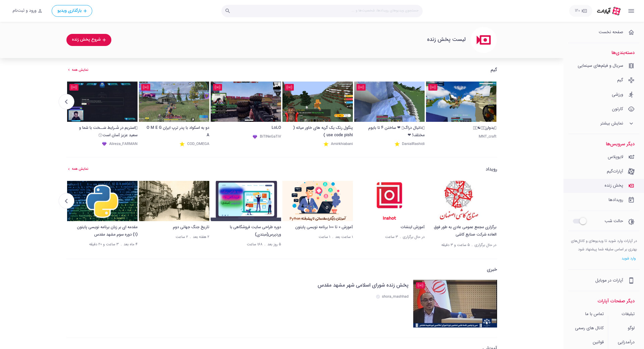
Task: Click the star badge next to DanialRashidi
Action: [397, 144]
